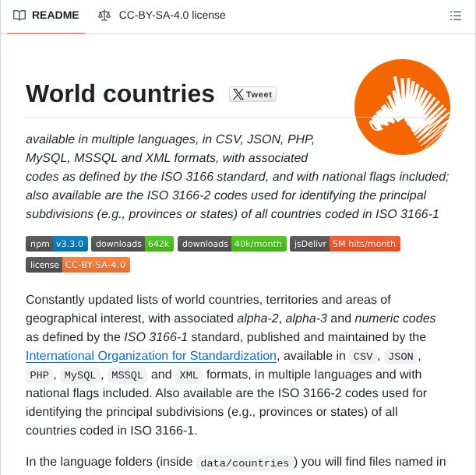The width and height of the screenshot is (476, 475).
Task: Click the MSSQL code label
Action: click(127, 375)
